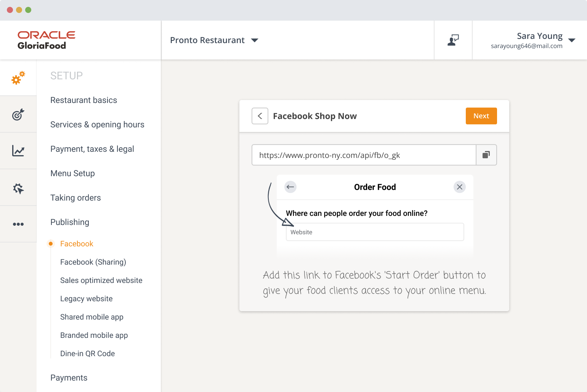Screen dimensions: 587x392
Task: Open the reports chart icon in the sidebar
Action: click(18, 151)
